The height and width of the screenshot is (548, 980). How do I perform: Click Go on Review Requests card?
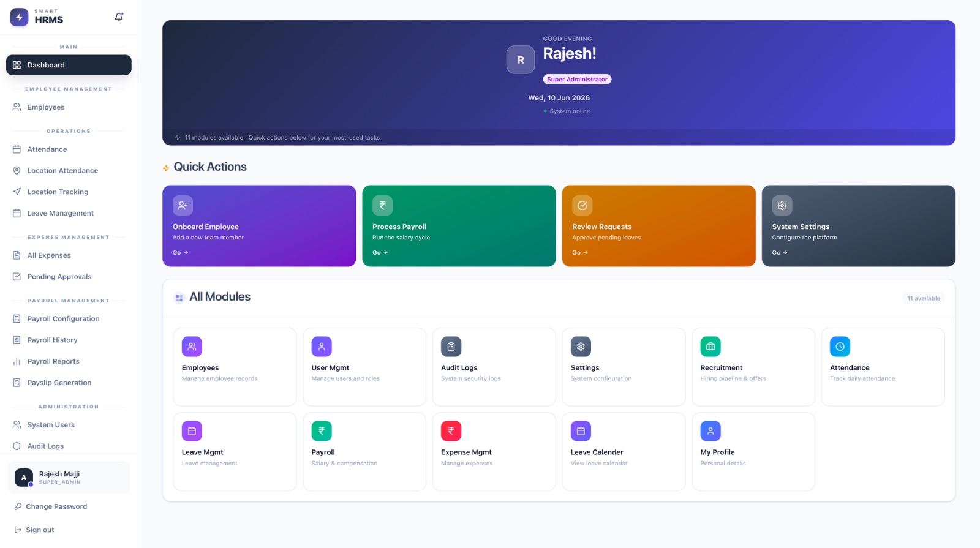point(579,252)
